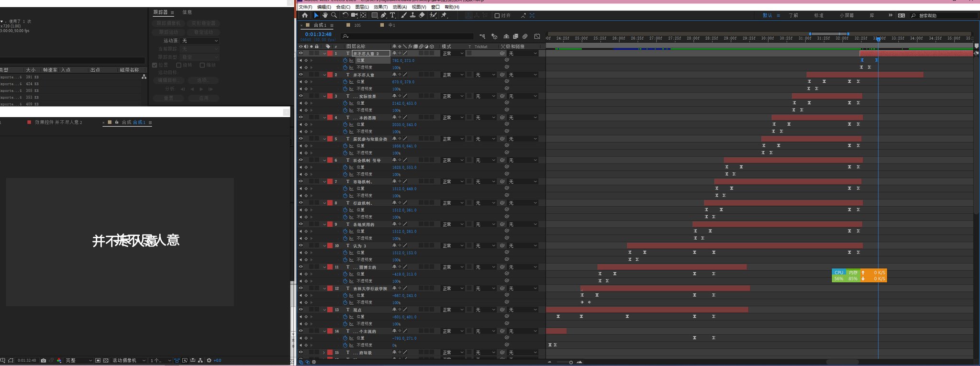This screenshot has height=366, width=980.
Task: Switch to the 库 workspace
Action: (872, 15)
